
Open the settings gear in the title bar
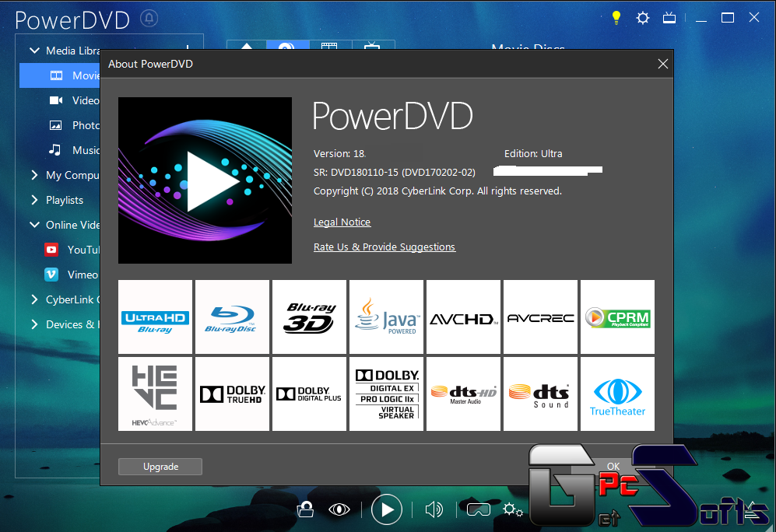[643, 19]
